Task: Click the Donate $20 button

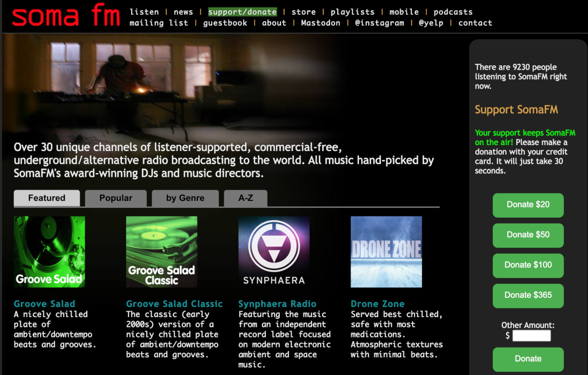Action: pos(528,205)
